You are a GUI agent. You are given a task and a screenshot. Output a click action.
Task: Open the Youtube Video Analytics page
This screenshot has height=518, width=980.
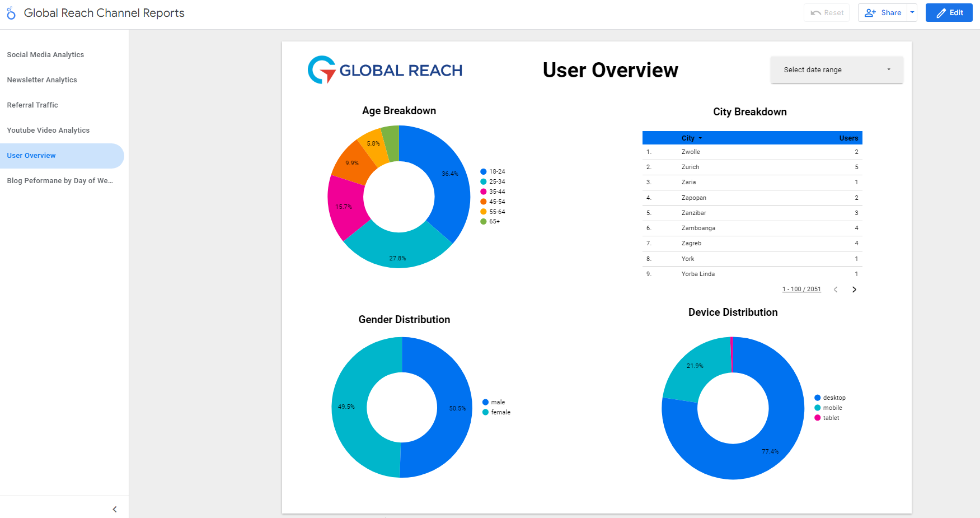48,130
